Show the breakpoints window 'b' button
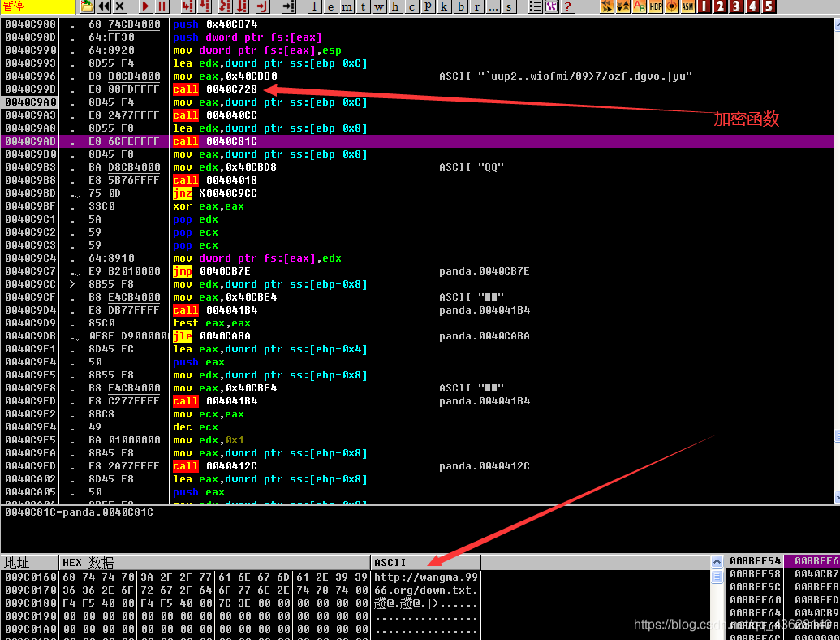 pos(461,6)
